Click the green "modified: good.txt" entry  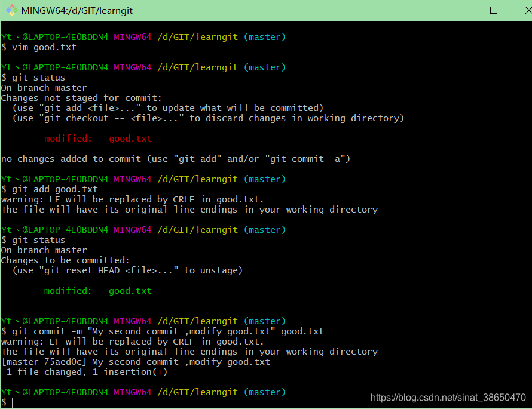(x=98, y=291)
